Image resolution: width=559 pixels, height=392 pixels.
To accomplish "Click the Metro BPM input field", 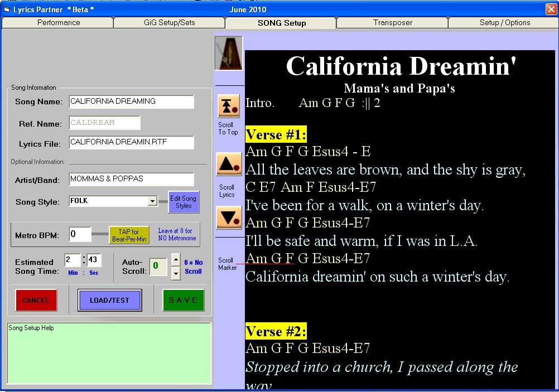I will [x=80, y=234].
